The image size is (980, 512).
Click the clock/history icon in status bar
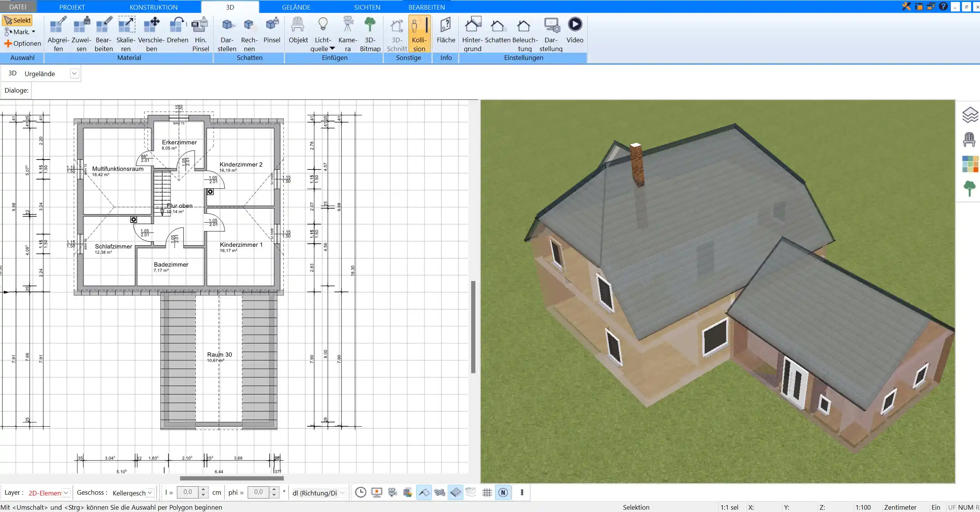click(360, 492)
